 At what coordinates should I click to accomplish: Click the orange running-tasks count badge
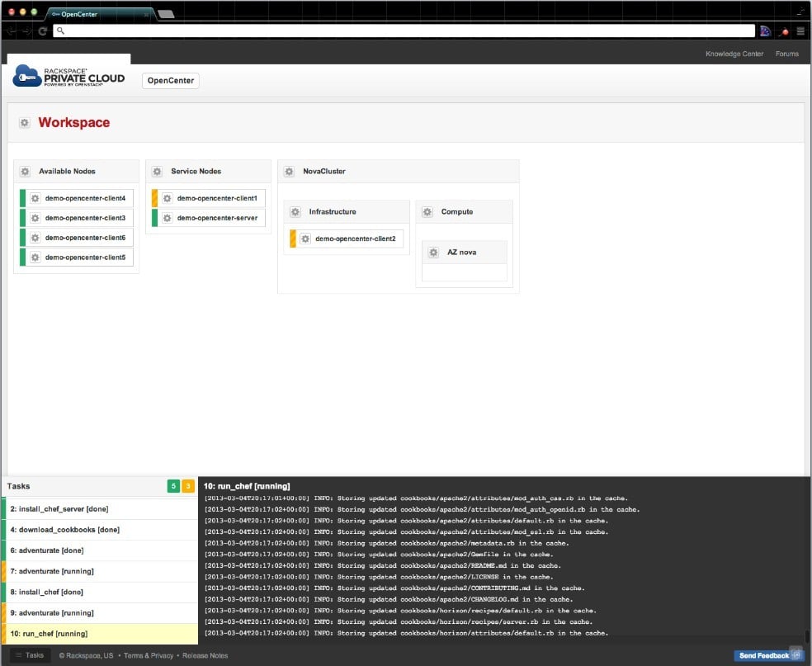(x=188, y=486)
